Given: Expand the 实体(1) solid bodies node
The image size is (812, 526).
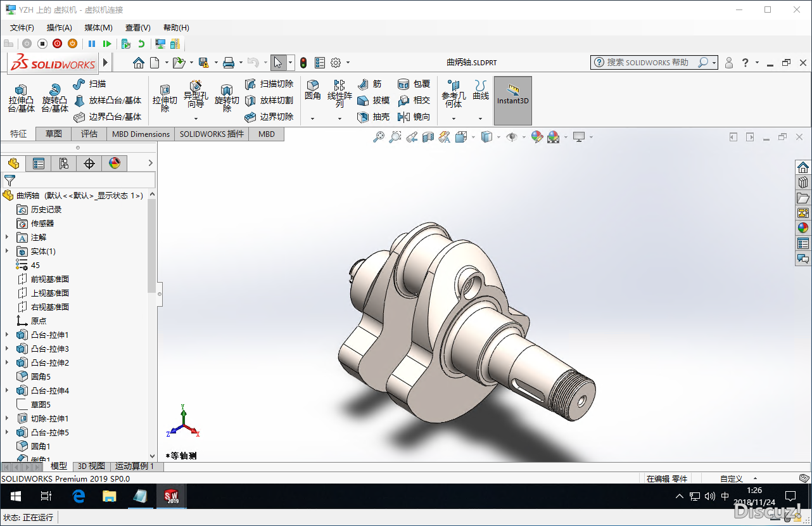Looking at the screenshot, I should click(x=7, y=251).
